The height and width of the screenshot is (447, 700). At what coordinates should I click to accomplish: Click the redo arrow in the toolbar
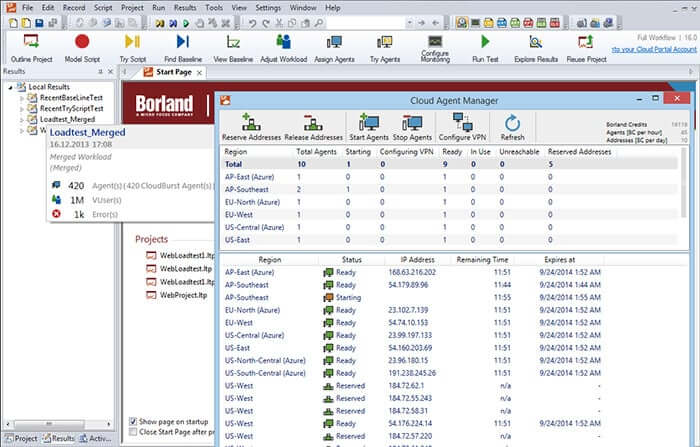tap(266, 23)
